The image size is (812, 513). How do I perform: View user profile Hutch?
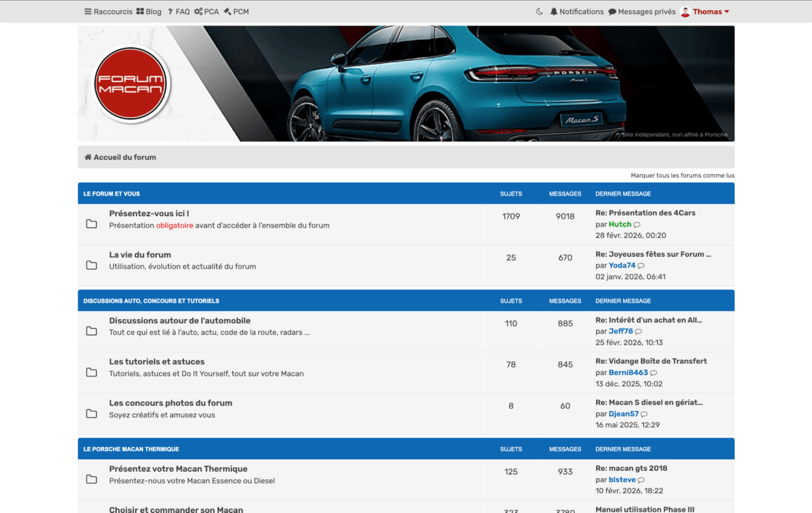620,224
